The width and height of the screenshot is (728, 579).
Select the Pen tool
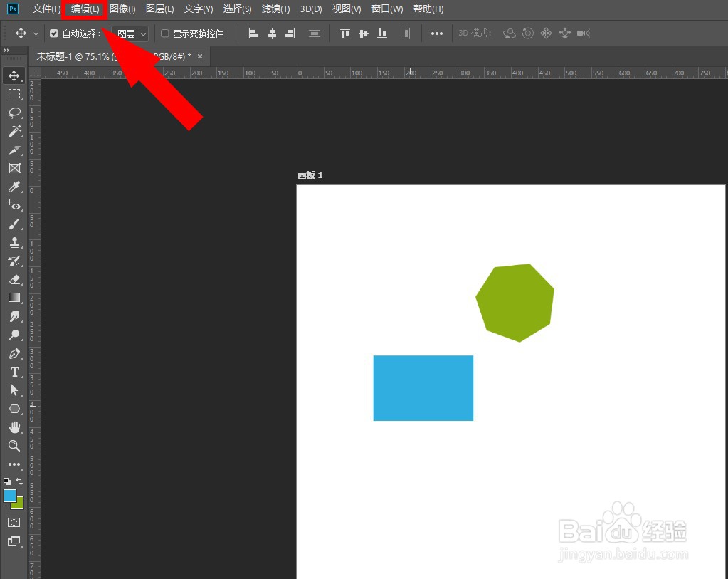(14, 354)
